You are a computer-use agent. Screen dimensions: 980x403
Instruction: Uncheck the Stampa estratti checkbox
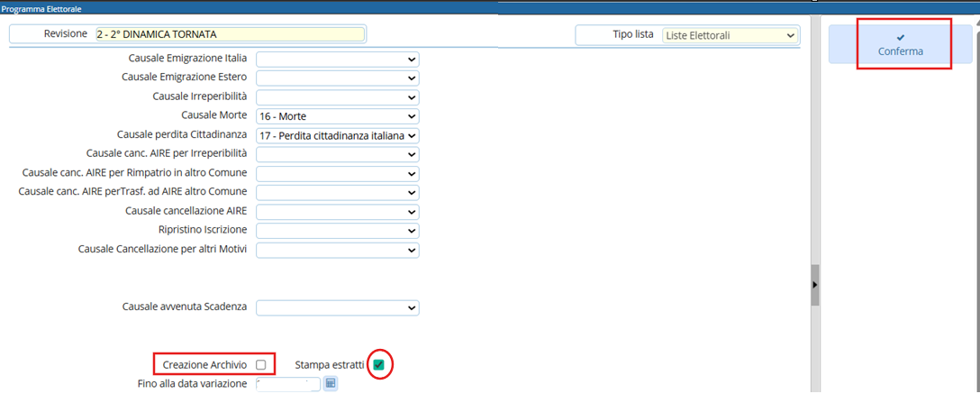click(378, 364)
